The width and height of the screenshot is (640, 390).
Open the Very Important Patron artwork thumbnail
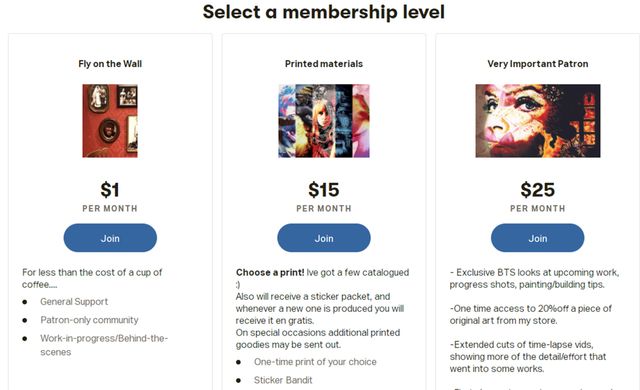tap(538, 121)
